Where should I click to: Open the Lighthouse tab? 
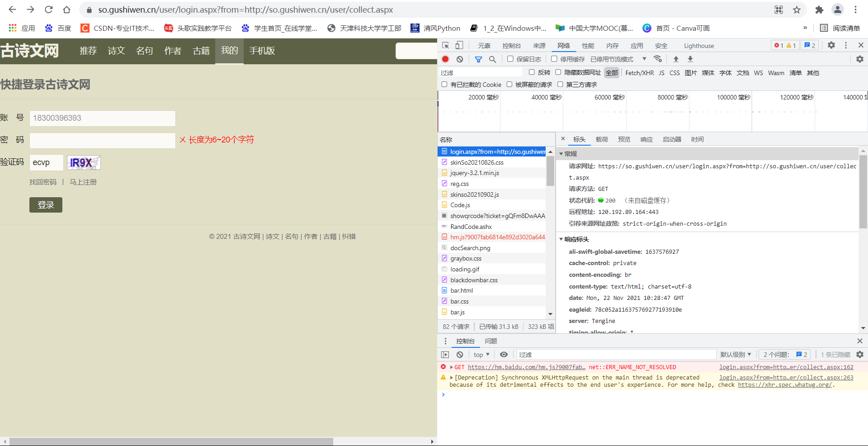pos(699,46)
